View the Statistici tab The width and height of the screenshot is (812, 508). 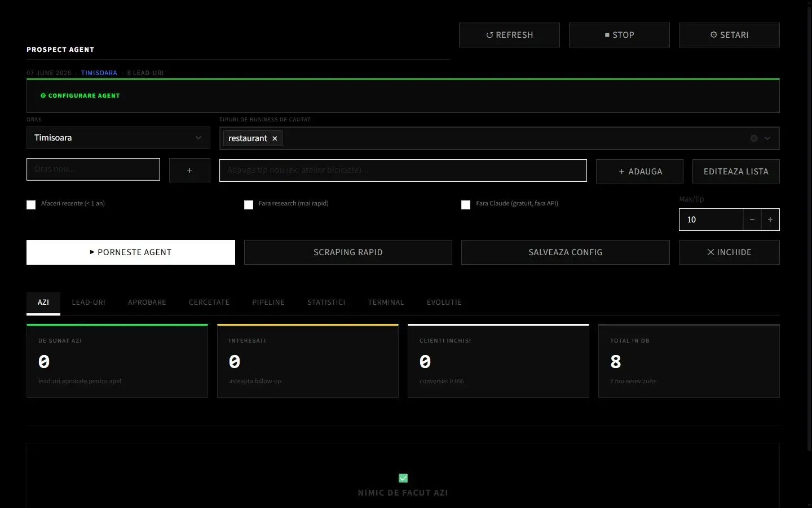point(326,303)
